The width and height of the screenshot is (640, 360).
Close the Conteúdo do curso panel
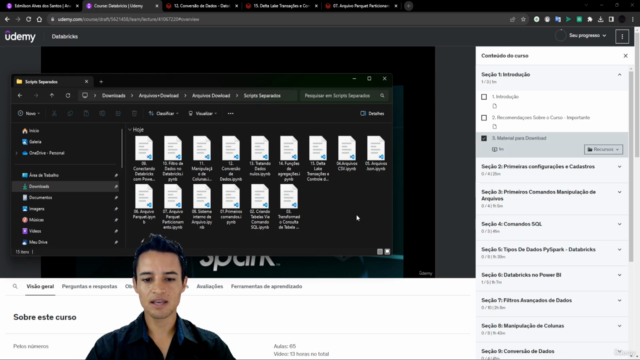pyautogui.click(x=625, y=56)
